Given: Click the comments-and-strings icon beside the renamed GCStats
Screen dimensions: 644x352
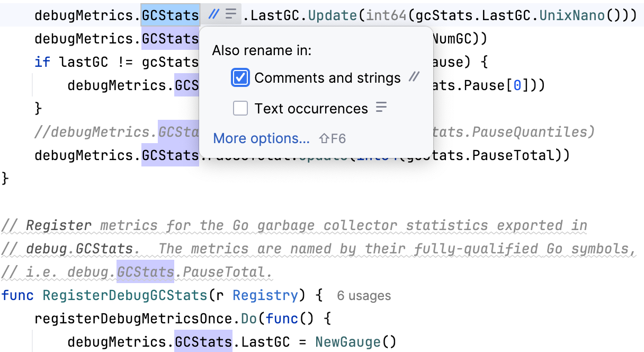Looking at the screenshot, I should (x=213, y=14).
